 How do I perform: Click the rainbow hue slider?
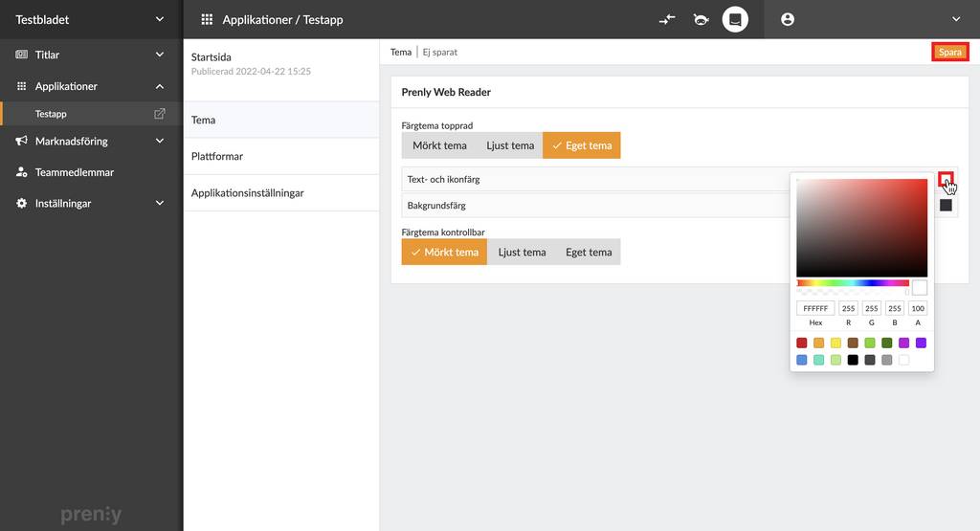853,283
